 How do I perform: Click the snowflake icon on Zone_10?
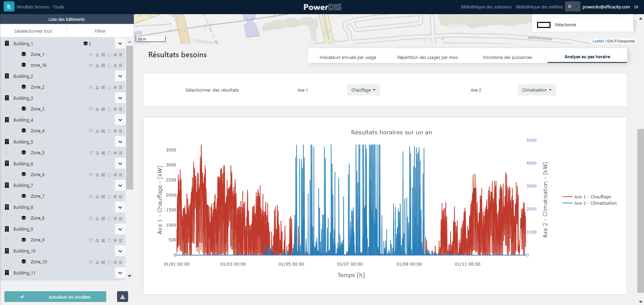115,262
